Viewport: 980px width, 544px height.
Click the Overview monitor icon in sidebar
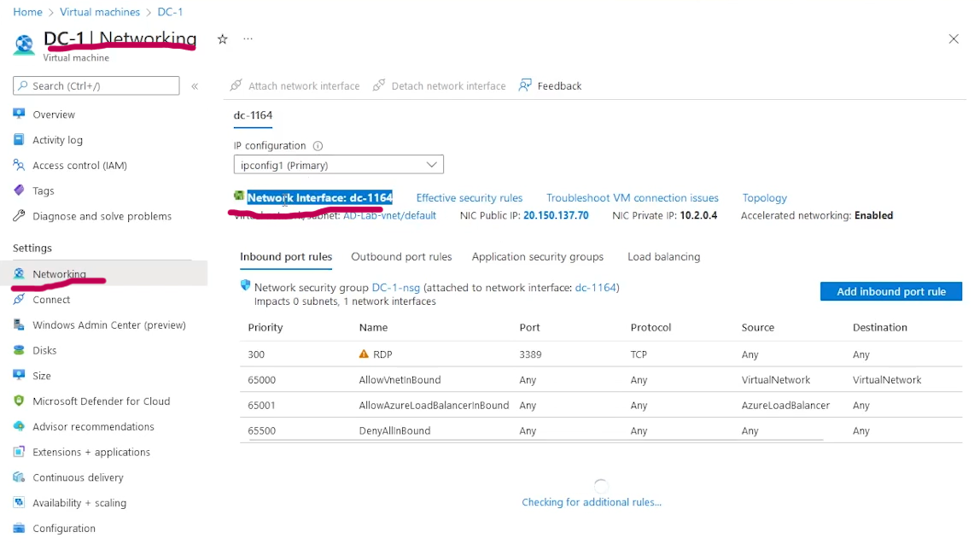[x=19, y=114]
